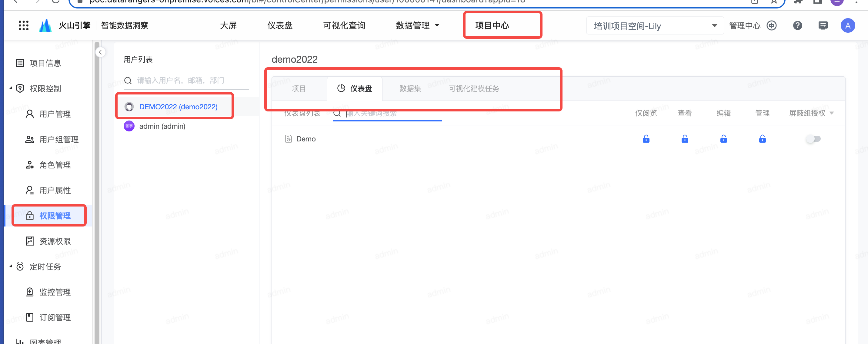Open 资源权限 in the sidebar
The width and height of the screenshot is (868, 344).
coord(55,241)
